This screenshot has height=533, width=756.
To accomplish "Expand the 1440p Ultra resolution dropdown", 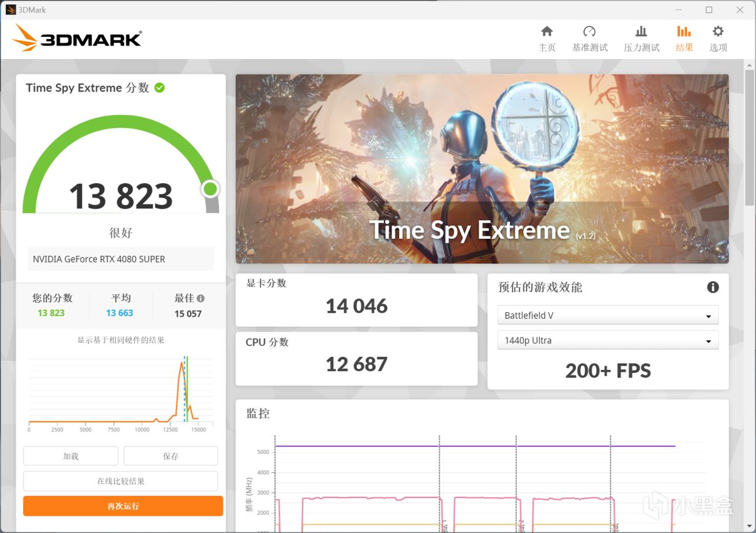I will 608,340.
